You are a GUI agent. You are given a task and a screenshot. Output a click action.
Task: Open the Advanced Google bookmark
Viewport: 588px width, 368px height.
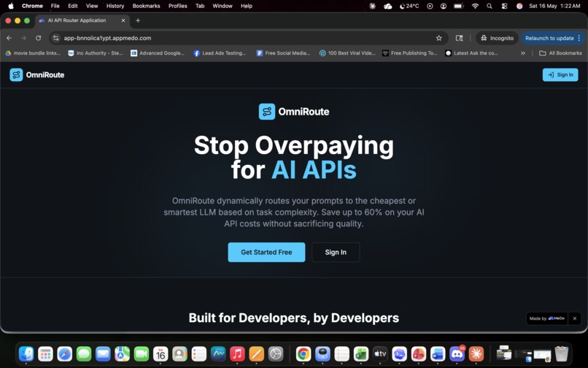158,53
